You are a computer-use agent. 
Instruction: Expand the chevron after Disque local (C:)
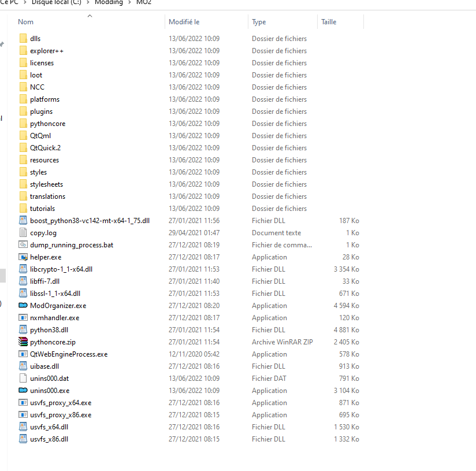coord(88,2)
